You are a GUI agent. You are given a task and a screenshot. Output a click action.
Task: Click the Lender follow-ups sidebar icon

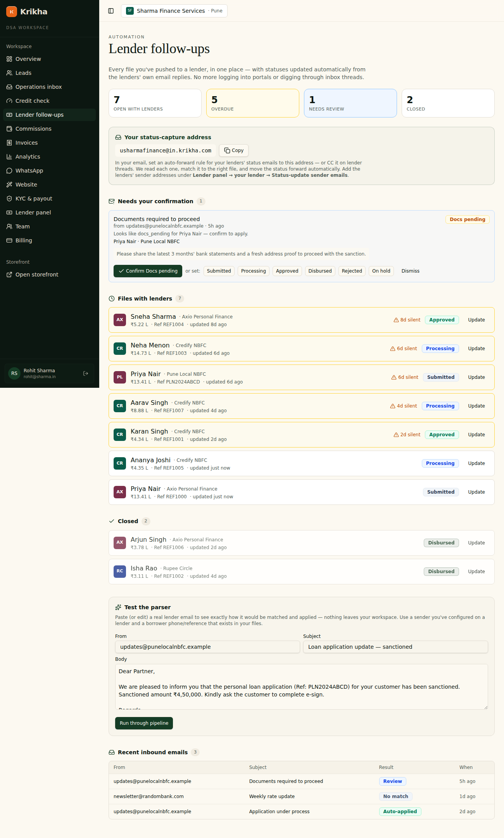(x=9, y=115)
